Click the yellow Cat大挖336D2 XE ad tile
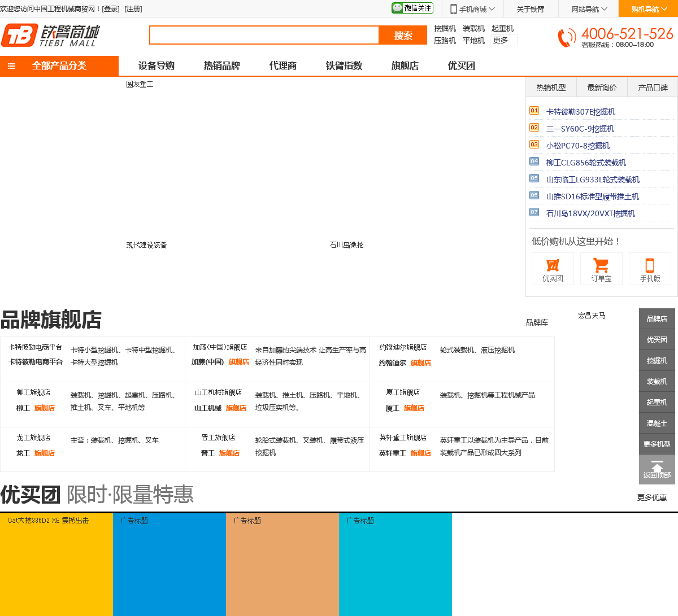This screenshot has height=616, width=678. pyautogui.click(x=56, y=565)
